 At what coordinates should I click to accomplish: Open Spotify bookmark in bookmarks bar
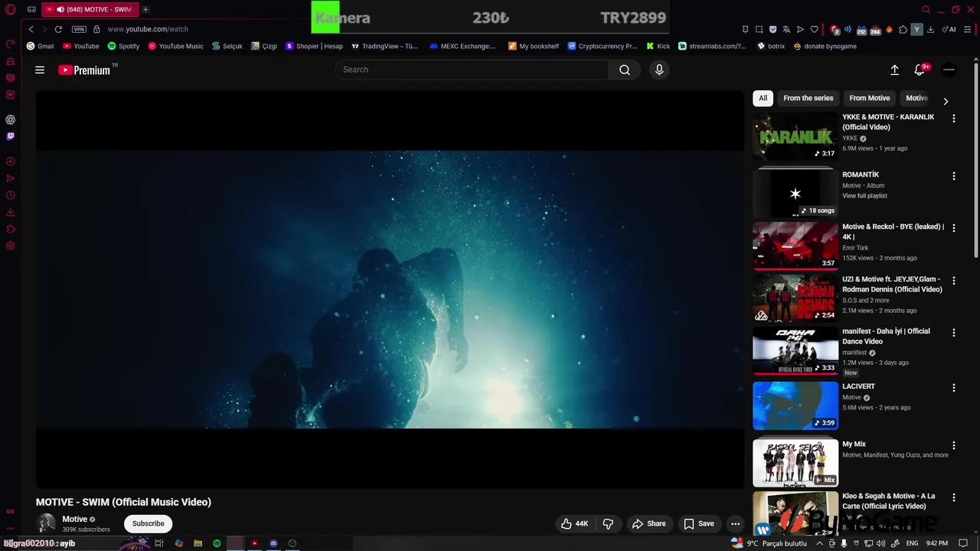[123, 46]
